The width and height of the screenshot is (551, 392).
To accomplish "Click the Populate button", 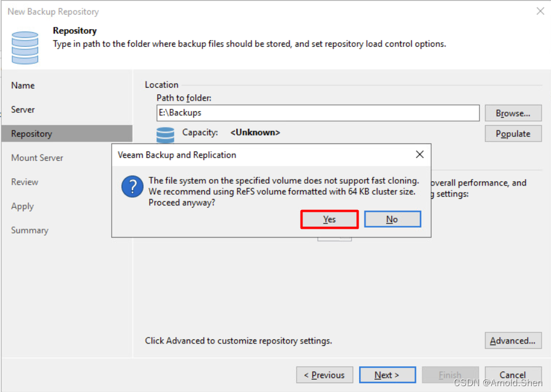I will pyautogui.click(x=513, y=133).
